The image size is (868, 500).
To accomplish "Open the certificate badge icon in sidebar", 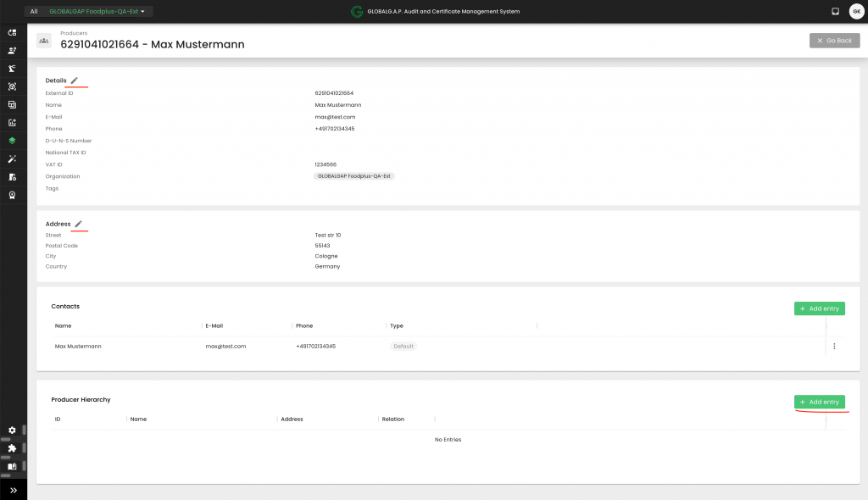I will click(x=12, y=195).
